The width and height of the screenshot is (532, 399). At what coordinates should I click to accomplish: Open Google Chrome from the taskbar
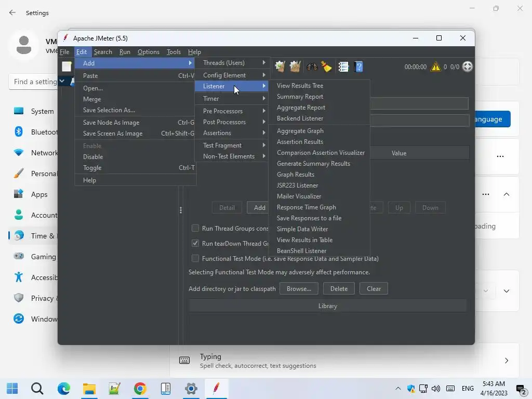(140, 389)
